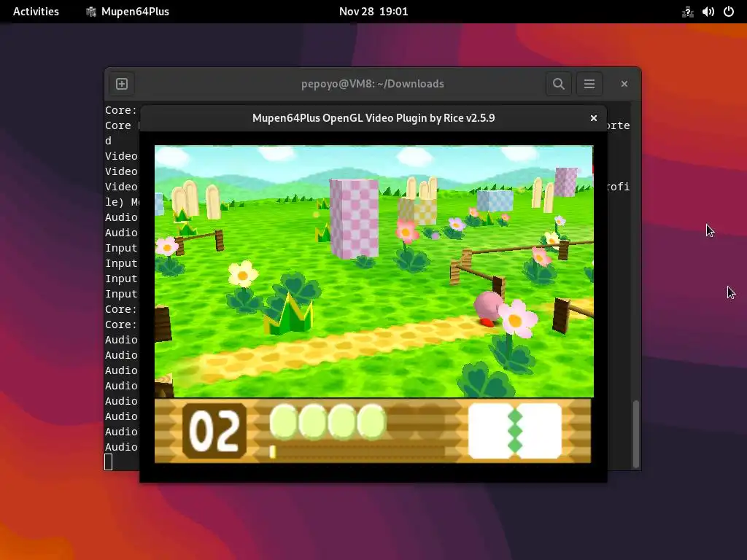Close the pepoyo@VM8 terminal window
The image size is (747, 560).
624,84
